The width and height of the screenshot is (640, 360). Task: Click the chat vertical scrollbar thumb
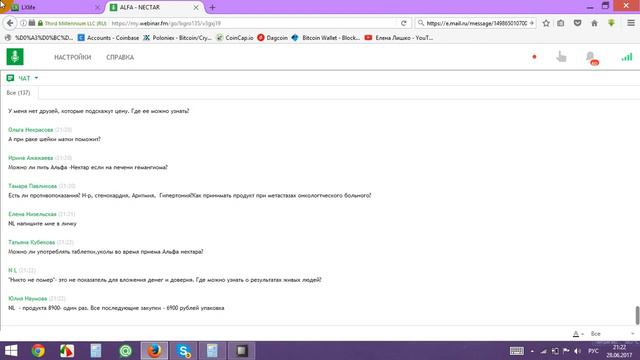(x=637, y=315)
